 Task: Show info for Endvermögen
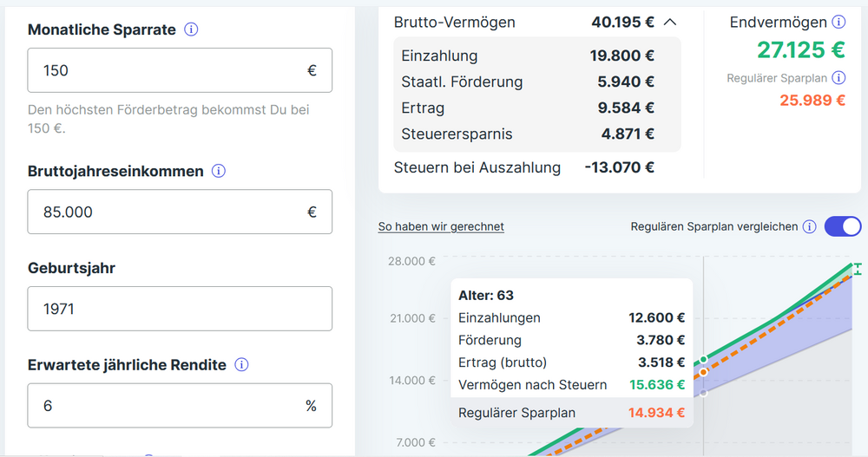pos(838,23)
